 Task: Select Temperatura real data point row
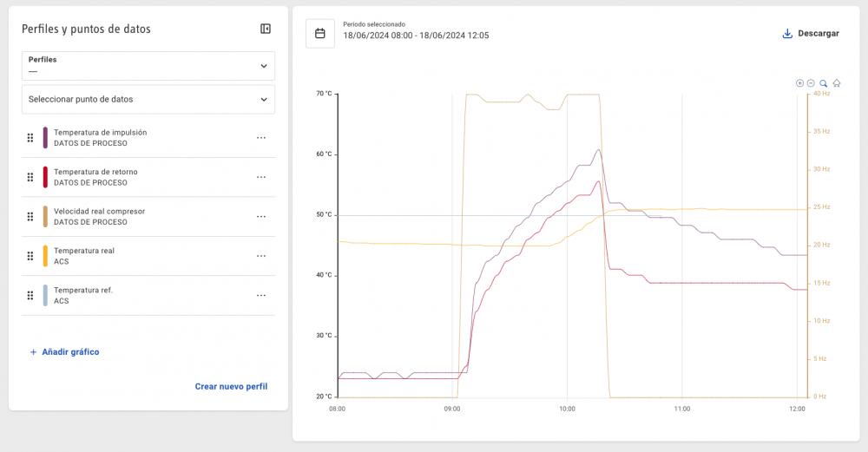148,256
